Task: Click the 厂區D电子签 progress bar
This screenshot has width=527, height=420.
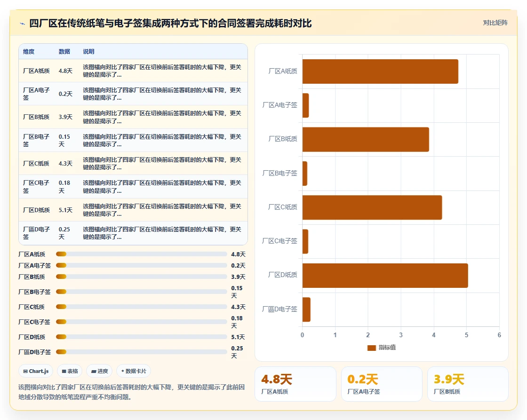Action: coord(142,352)
